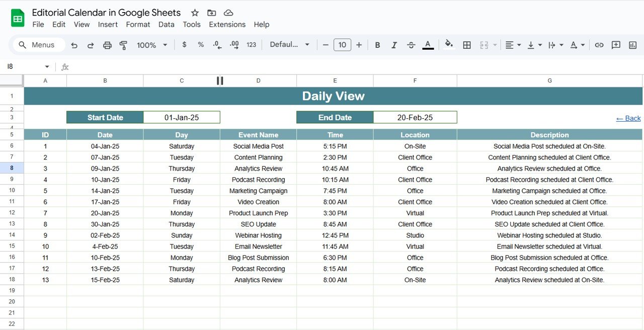Click the insert link icon

pos(599,45)
